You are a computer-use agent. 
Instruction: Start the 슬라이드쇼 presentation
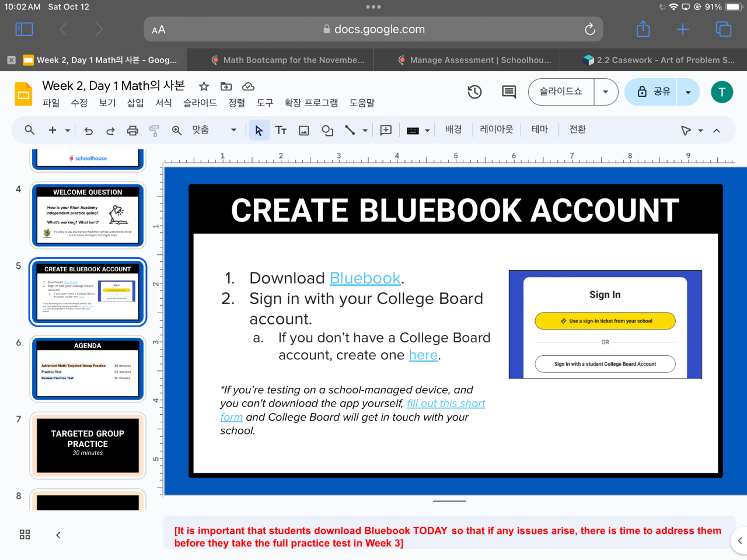pos(561,92)
